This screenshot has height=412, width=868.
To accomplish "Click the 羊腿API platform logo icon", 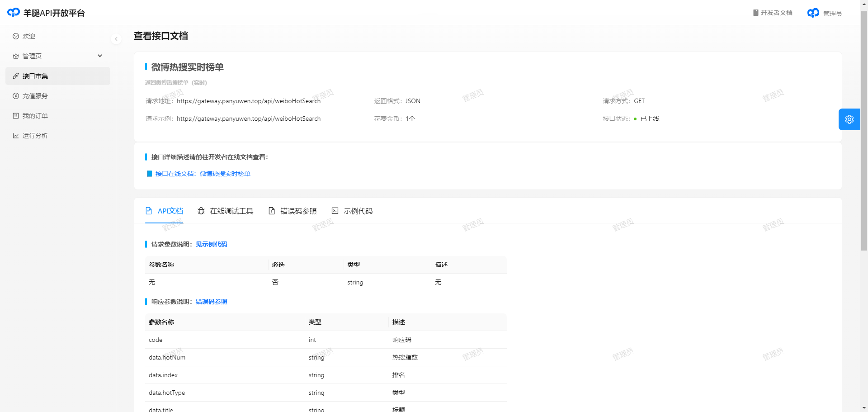I will click(x=14, y=13).
